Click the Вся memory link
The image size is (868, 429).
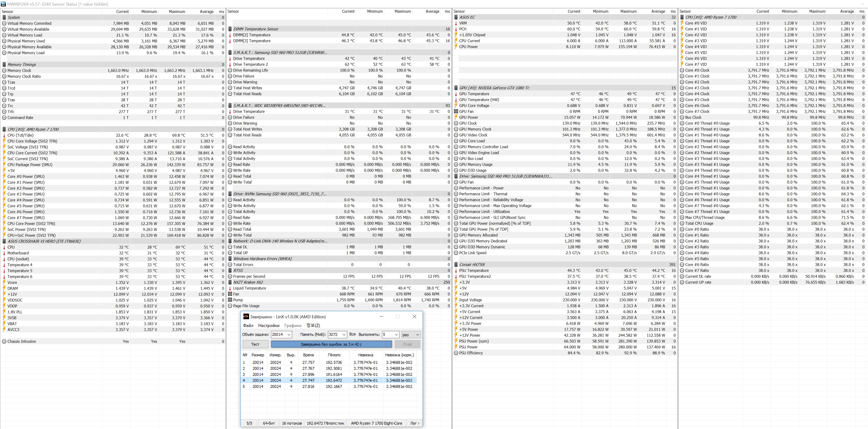tap(352, 334)
